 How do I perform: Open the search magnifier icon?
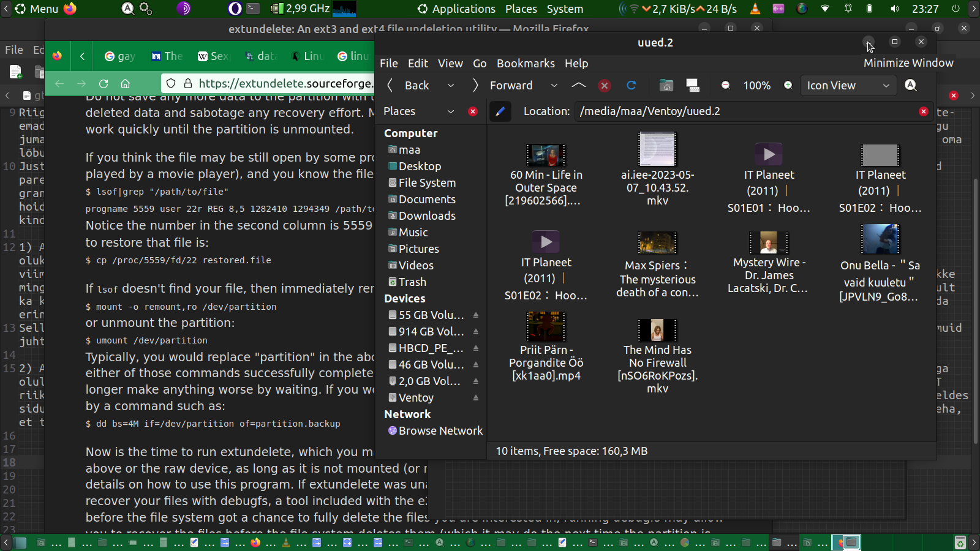click(911, 86)
